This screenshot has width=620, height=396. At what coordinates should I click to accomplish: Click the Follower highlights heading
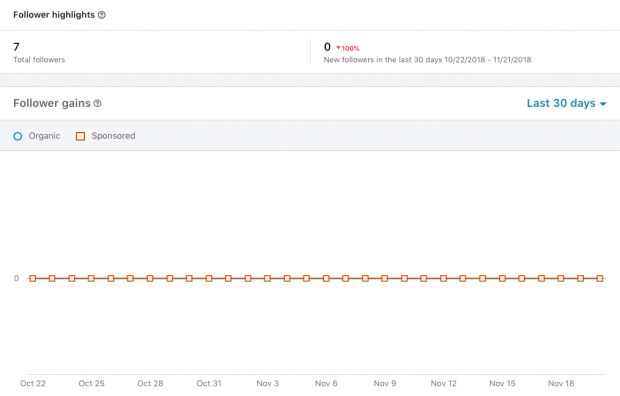[54, 15]
